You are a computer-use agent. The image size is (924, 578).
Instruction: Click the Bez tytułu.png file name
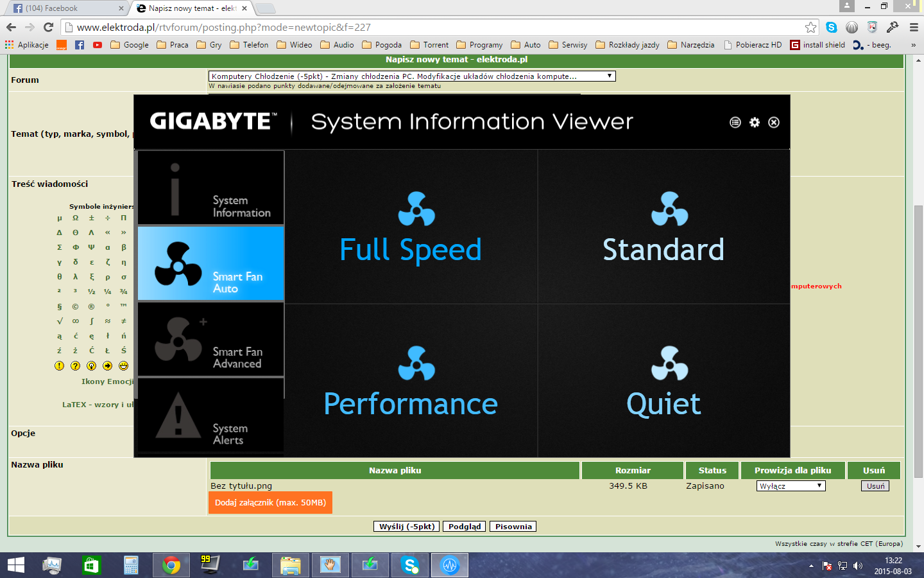[241, 486]
